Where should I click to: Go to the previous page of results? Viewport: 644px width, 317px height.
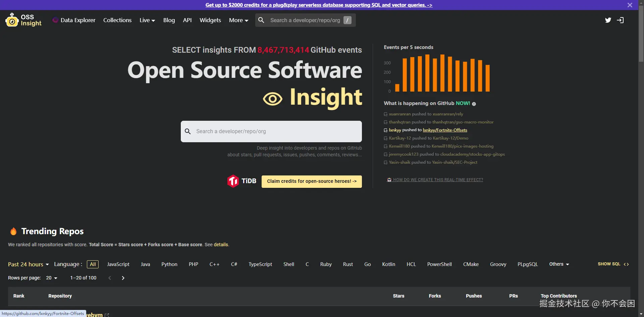[x=110, y=278]
